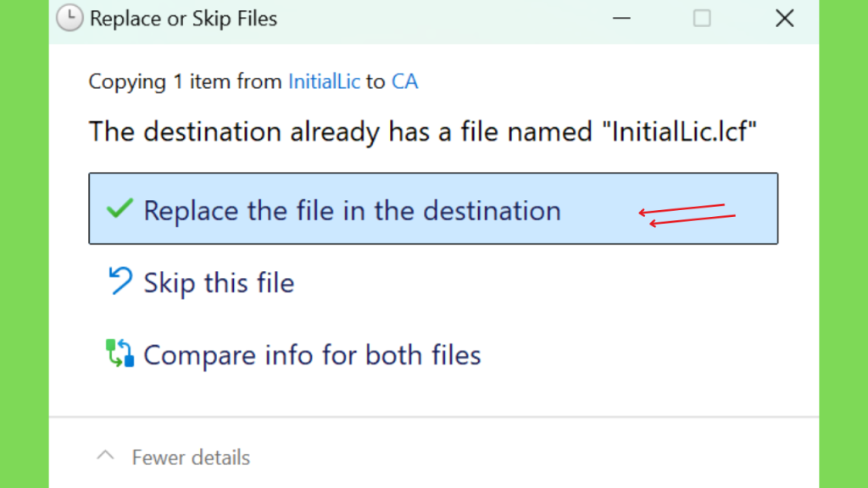Screen dimensions: 868x488
Task: Click the Fewer details label
Action: [191, 457]
